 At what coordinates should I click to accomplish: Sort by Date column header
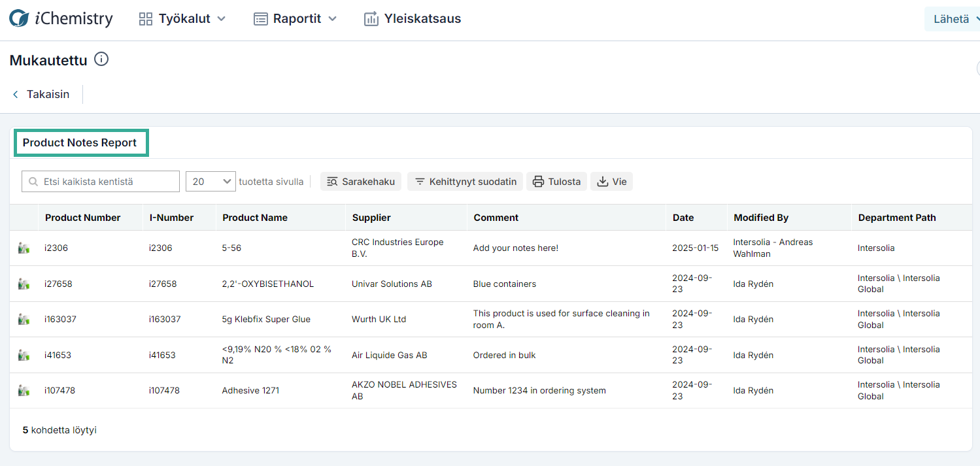point(683,218)
